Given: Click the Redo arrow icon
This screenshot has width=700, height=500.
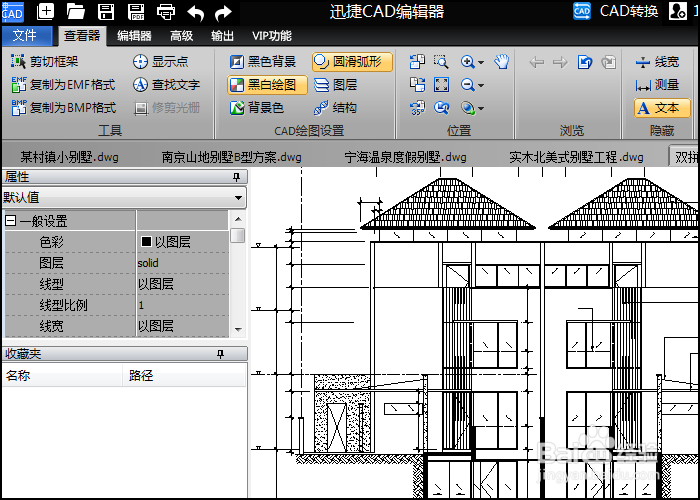Looking at the screenshot, I should [x=223, y=12].
